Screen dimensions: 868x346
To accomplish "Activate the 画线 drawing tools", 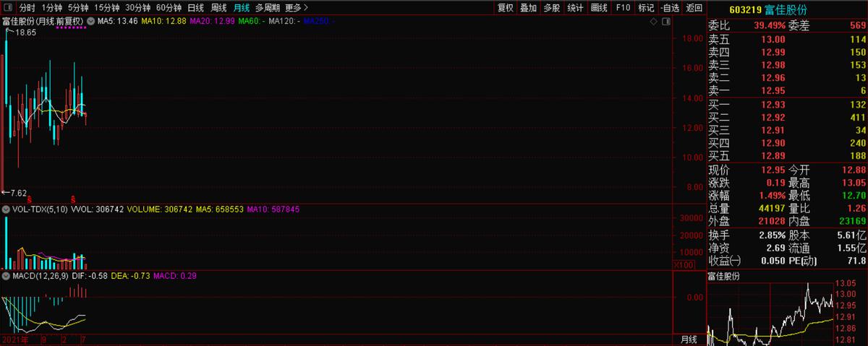I will (599, 8).
